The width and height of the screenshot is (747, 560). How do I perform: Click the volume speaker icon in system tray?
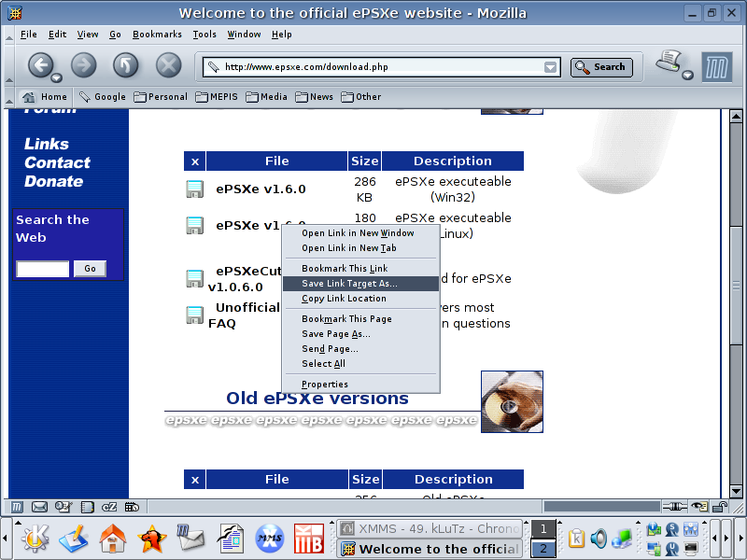(599, 539)
